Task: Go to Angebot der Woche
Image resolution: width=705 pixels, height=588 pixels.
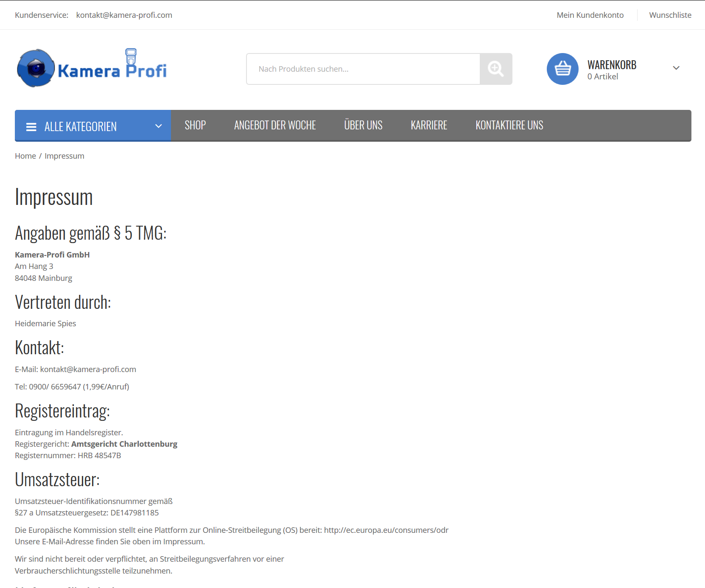Action: click(x=275, y=126)
